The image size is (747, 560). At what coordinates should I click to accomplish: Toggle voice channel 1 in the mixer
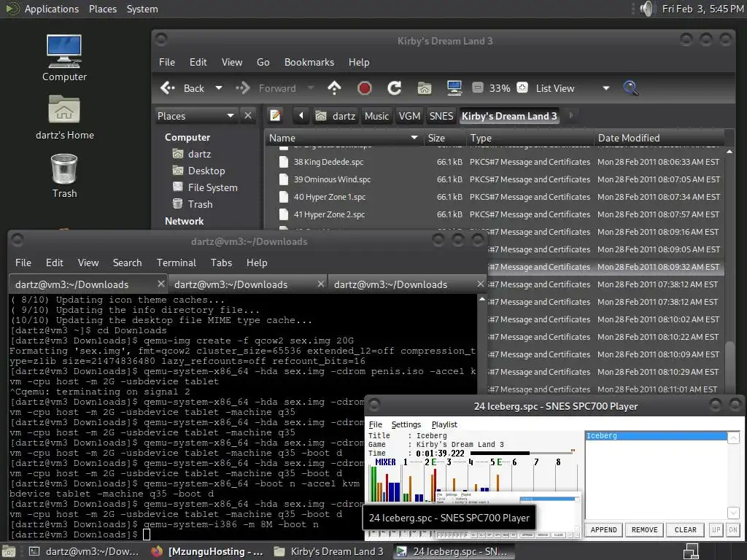tap(406, 462)
